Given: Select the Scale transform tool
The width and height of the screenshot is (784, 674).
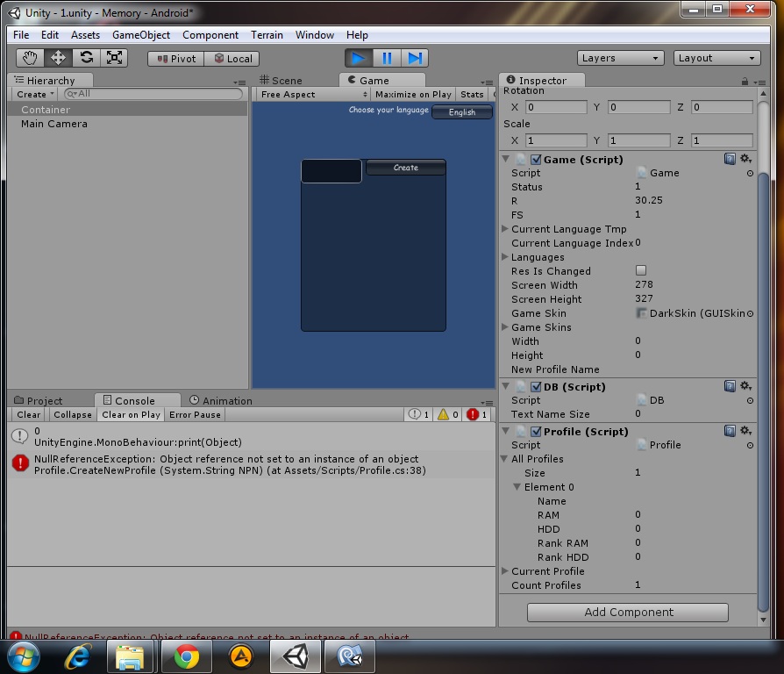Looking at the screenshot, I should coord(114,58).
